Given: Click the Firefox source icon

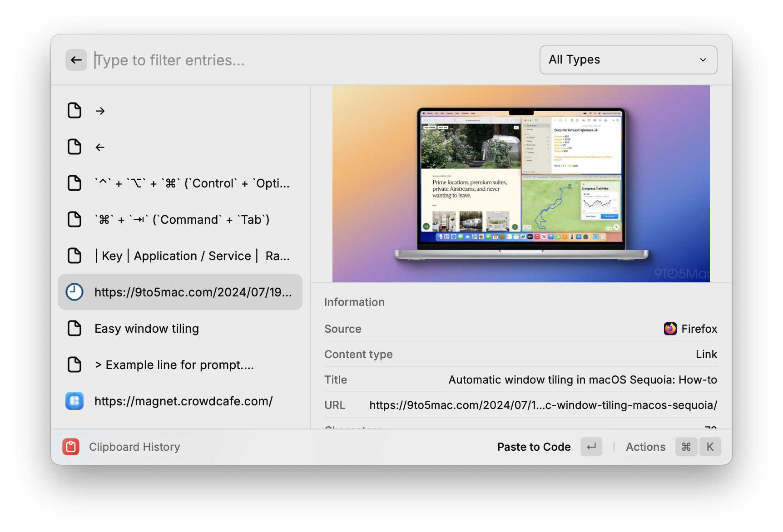Looking at the screenshot, I should 670,329.
